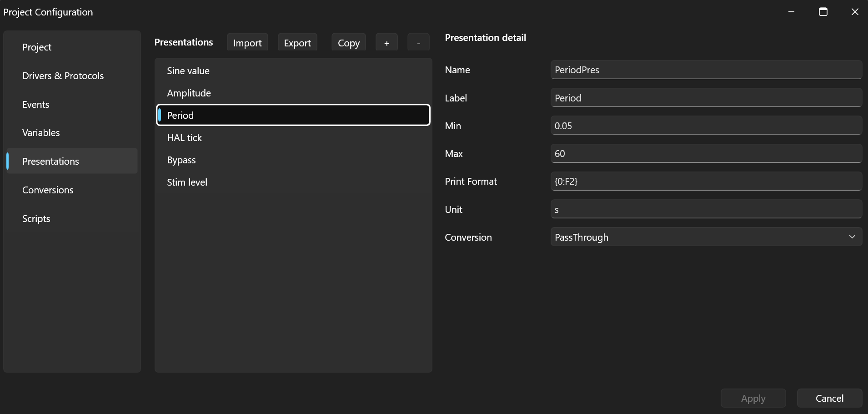Edit the Print Format field

(x=706, y=181)
